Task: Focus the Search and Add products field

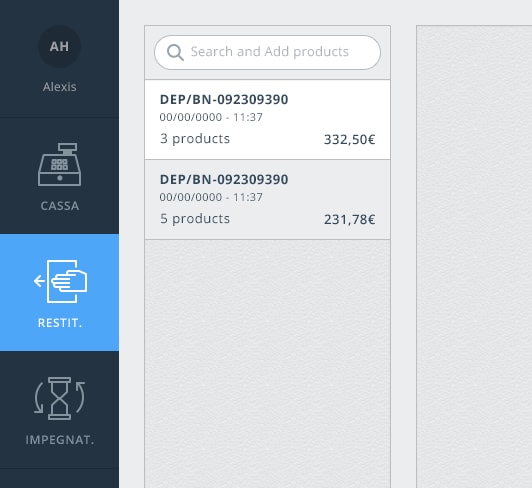Action: click(267, 53)
